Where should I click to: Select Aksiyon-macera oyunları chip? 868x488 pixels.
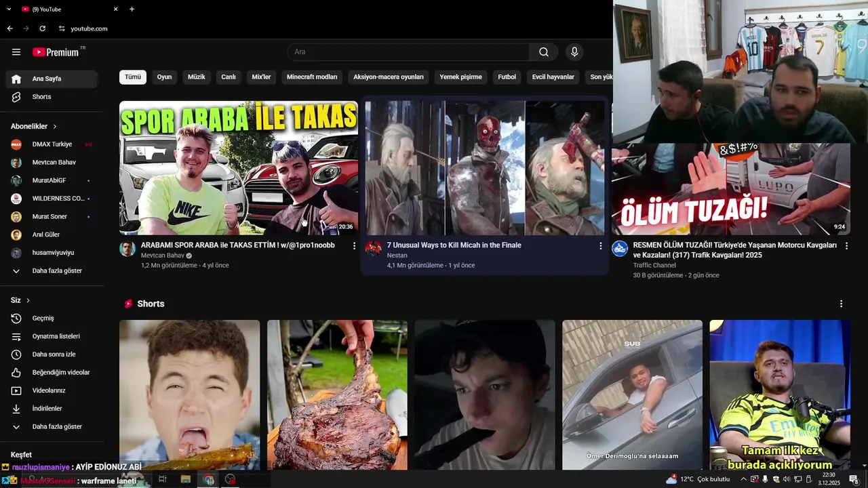[389, 77]
